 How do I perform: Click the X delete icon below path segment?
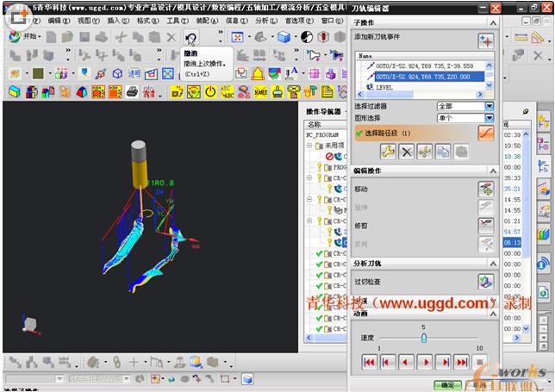click(x=406, y=152)
